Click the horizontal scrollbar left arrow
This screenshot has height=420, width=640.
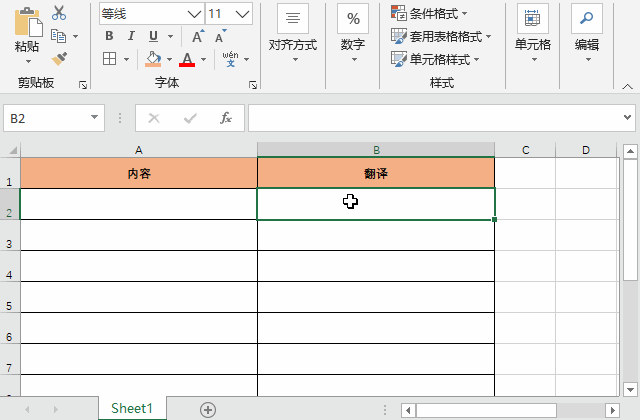[408, 410]
